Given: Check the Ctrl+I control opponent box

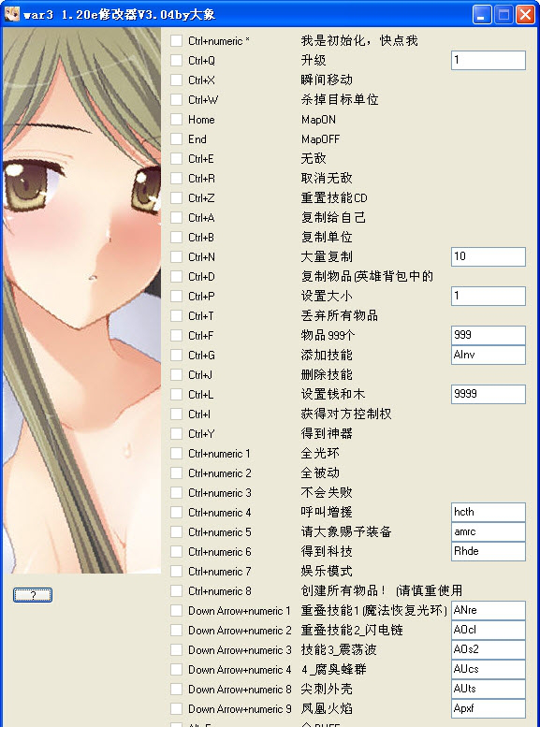Looking at the screenshot, I should tap(177, 414).
